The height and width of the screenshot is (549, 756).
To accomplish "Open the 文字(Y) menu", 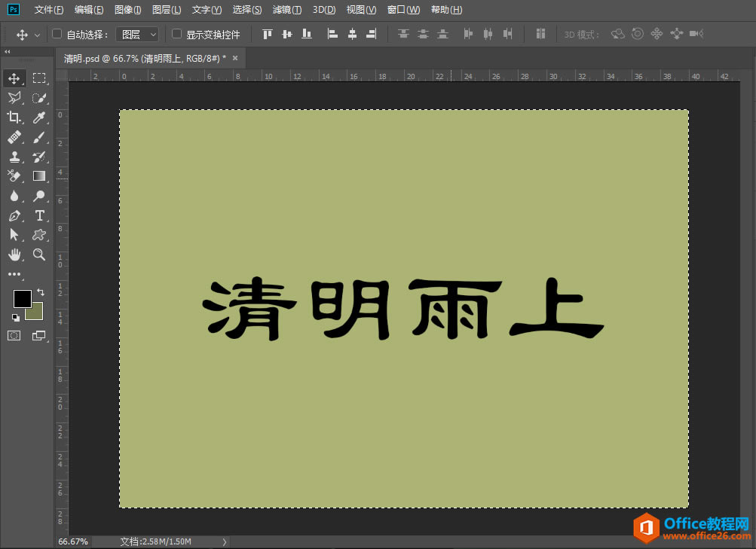I will [x=207, y=10].
